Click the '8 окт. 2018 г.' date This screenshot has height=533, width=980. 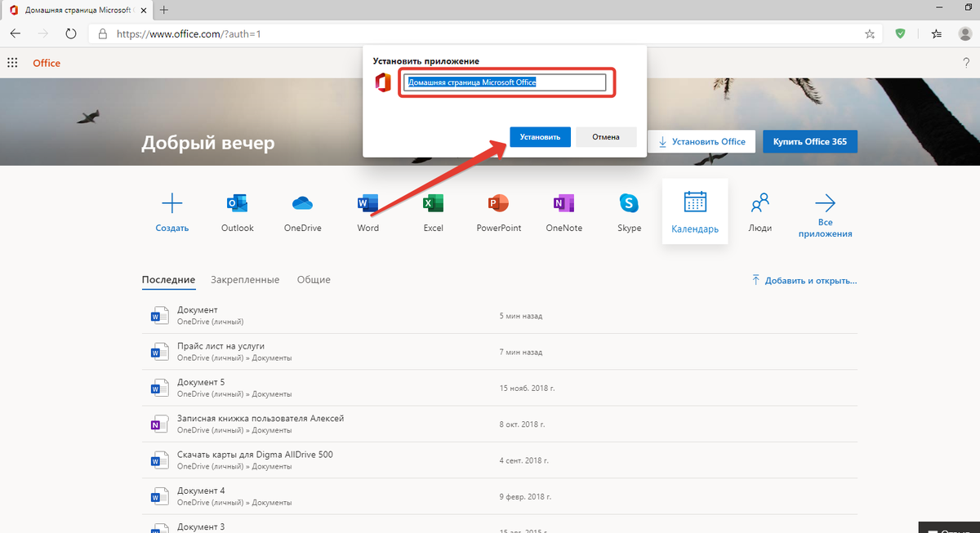pyautogui.click(x=522, y=424)
